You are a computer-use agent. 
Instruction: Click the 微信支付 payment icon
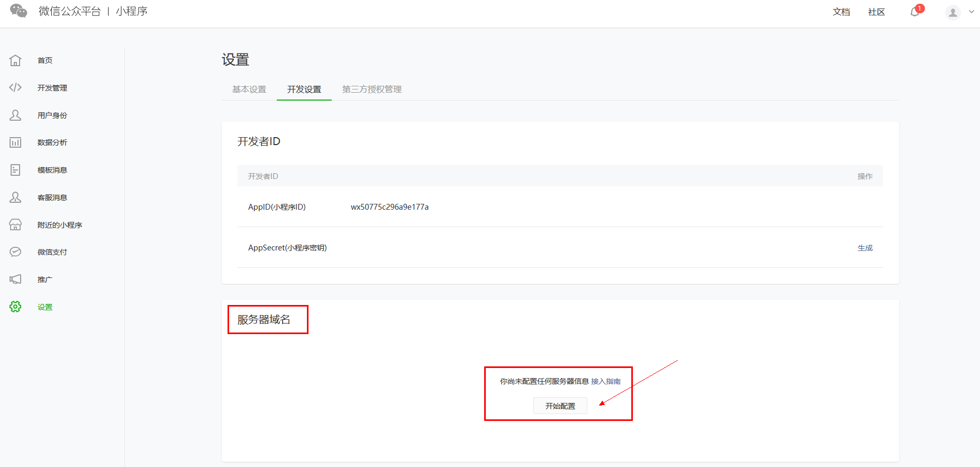click(x=15, y=252)
